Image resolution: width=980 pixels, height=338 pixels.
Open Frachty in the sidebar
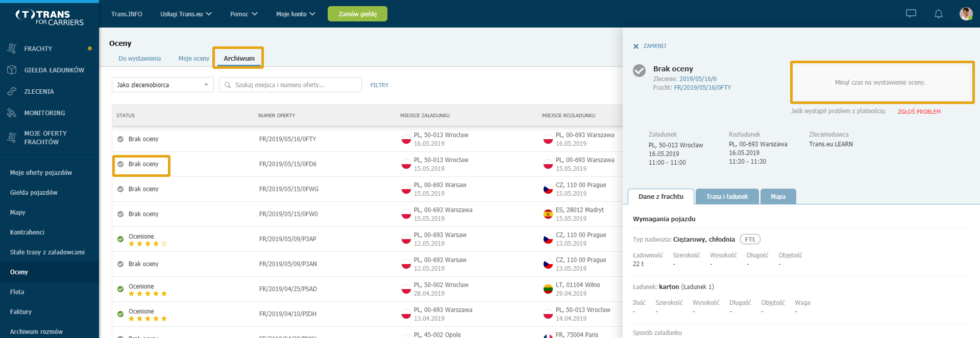pyautogui.click(x=38, y=48)
